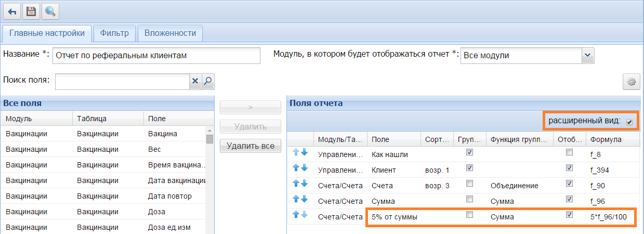Clear the field search with the X icon
This screenshot has height=234, width=644.
pos(195,81)
